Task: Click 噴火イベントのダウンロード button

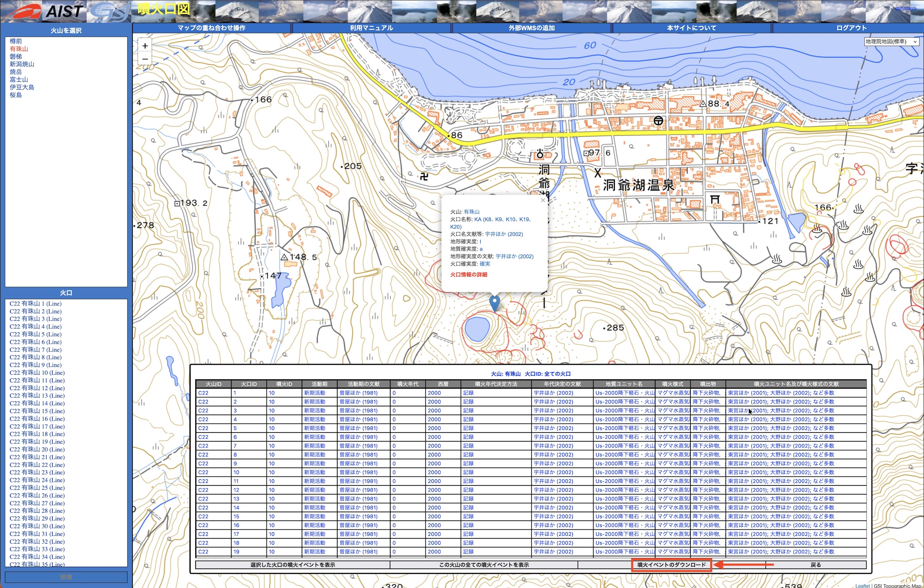Action: tap(671, 565)
